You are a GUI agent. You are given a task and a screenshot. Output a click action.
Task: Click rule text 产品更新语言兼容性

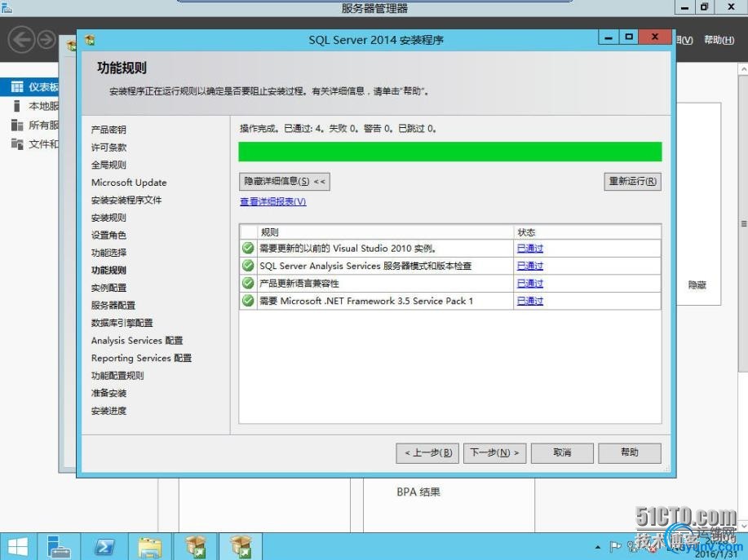[299, 284]
